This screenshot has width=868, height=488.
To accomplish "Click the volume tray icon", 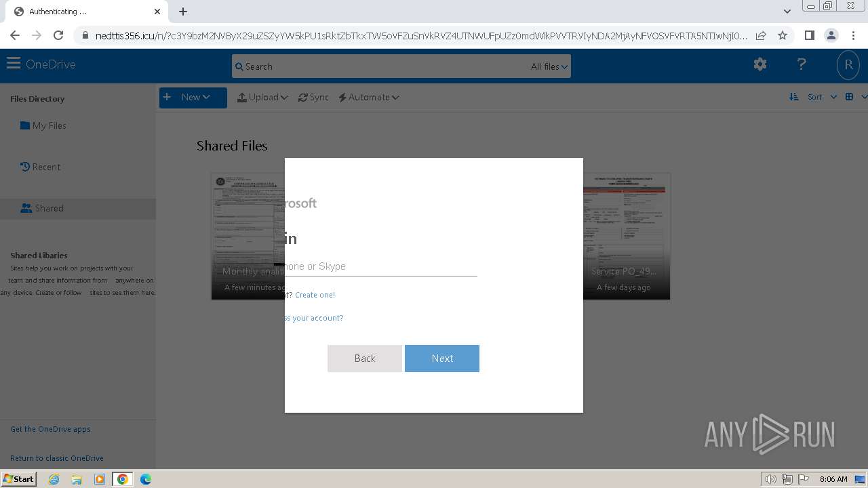I will point(771,479).
